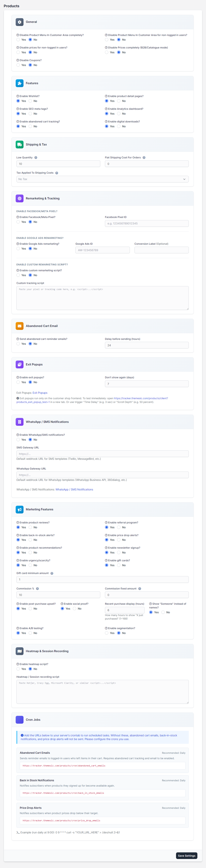Image resolution: width=206 pixels, height=868 pixels.
Task: Click the Shipping & Tax truck icon
Action: pyautogui.click(x=20, y=145)
